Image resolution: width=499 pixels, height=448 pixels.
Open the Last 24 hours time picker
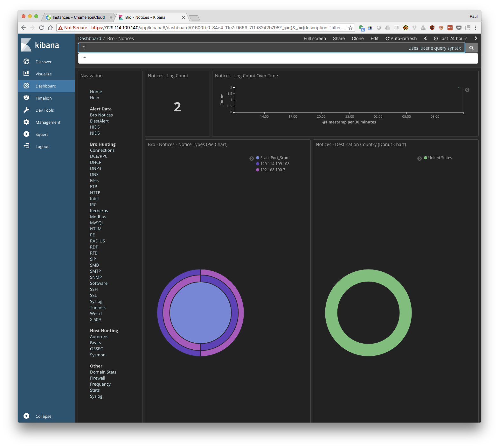pyautogui.click(x=451, y=38)
